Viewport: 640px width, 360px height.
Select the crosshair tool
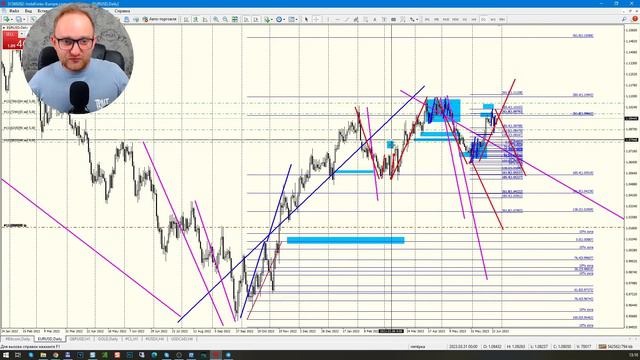(x=316, y=19)
